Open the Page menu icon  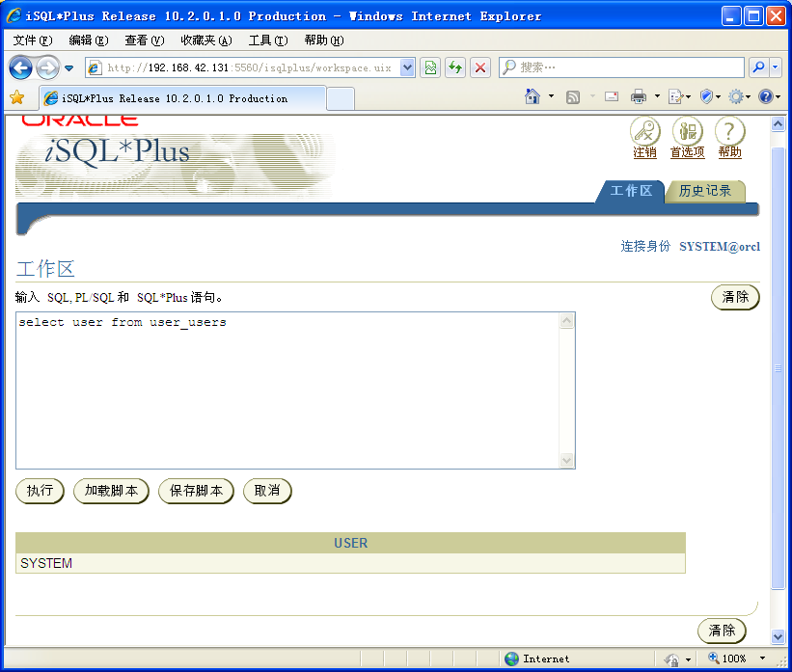coord(675,96)
